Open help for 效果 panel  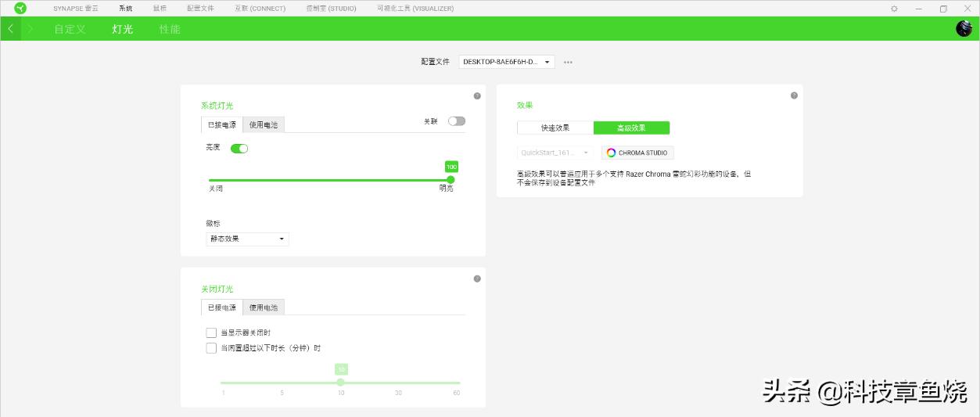point(794,95)
